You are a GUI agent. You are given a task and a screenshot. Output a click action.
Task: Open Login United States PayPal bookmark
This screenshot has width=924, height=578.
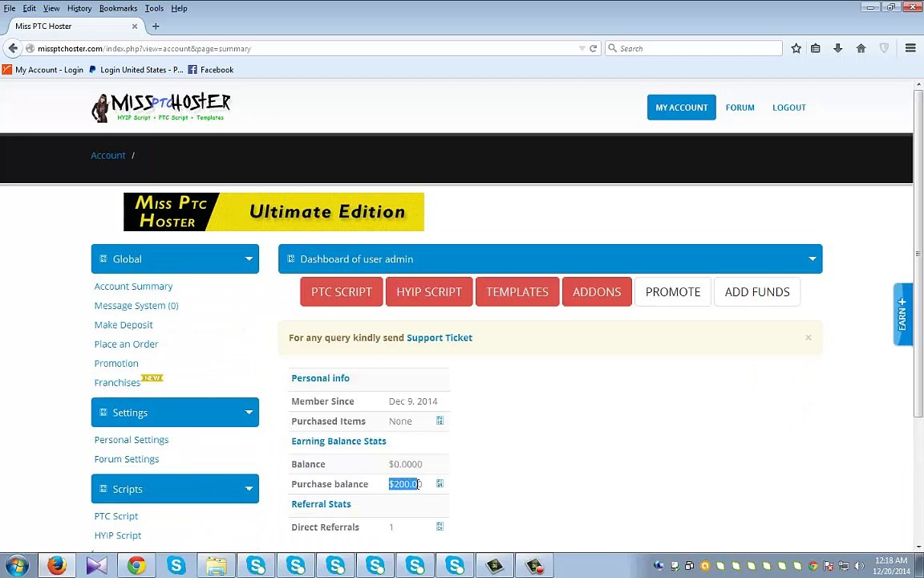[136, 70]
